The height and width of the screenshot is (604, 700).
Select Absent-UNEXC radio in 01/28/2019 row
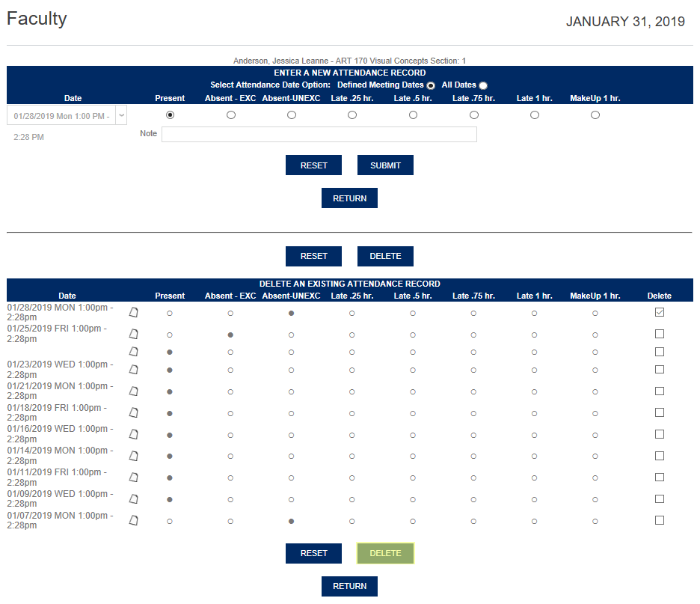click(x=291, y=313)
